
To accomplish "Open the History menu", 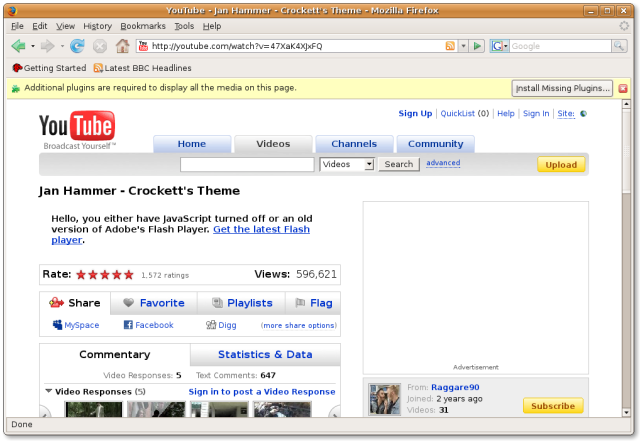I will click(x=98, y=26).
